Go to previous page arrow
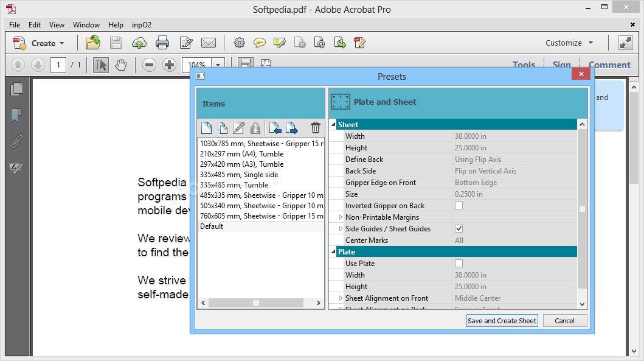Screen dimensions: 644x361 click(18, 65)
